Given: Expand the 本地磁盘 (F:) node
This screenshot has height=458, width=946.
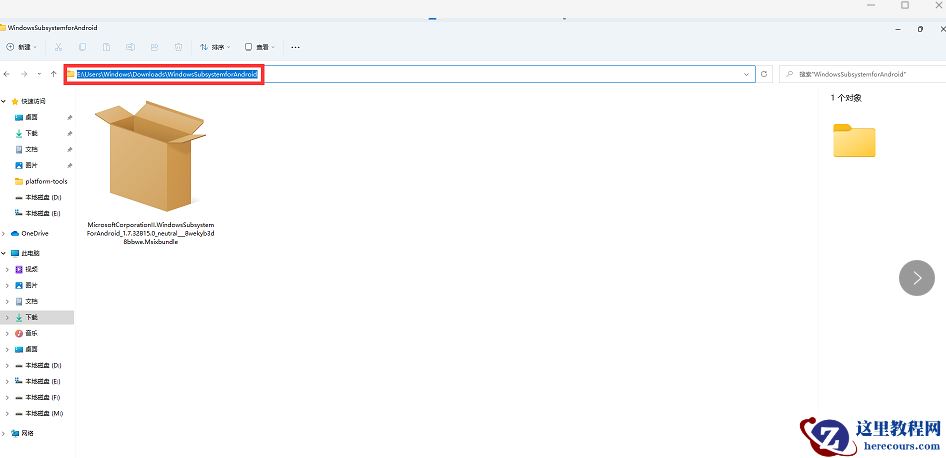Looking at the screenshot, I should click(7, 398).
